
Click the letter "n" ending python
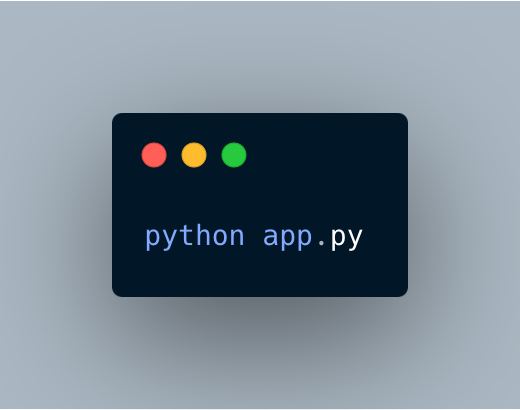237,237
